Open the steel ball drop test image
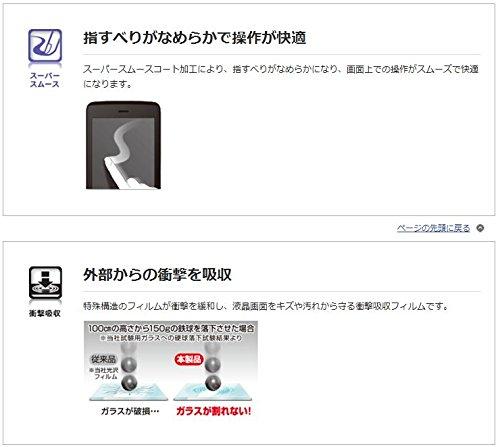Viewport: 500px width, 447px height. [x=171, y=369]
